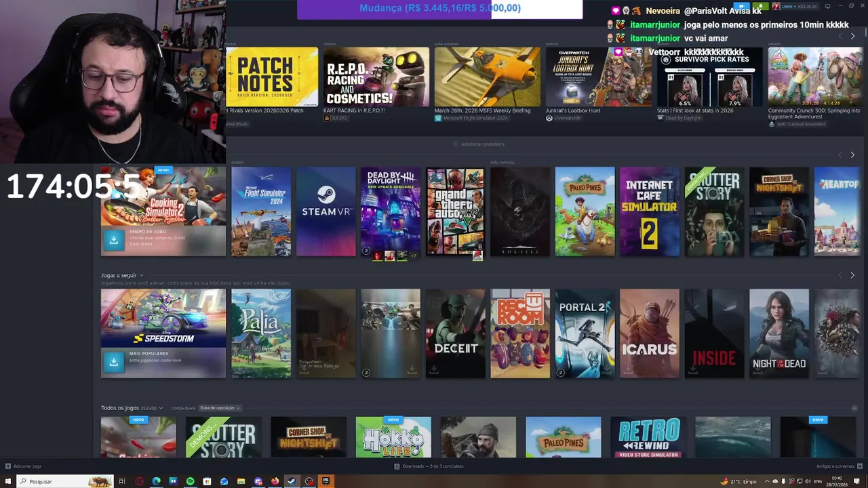
Task: Click the download icon on Speedstorm card
Action: coord(114,362)
